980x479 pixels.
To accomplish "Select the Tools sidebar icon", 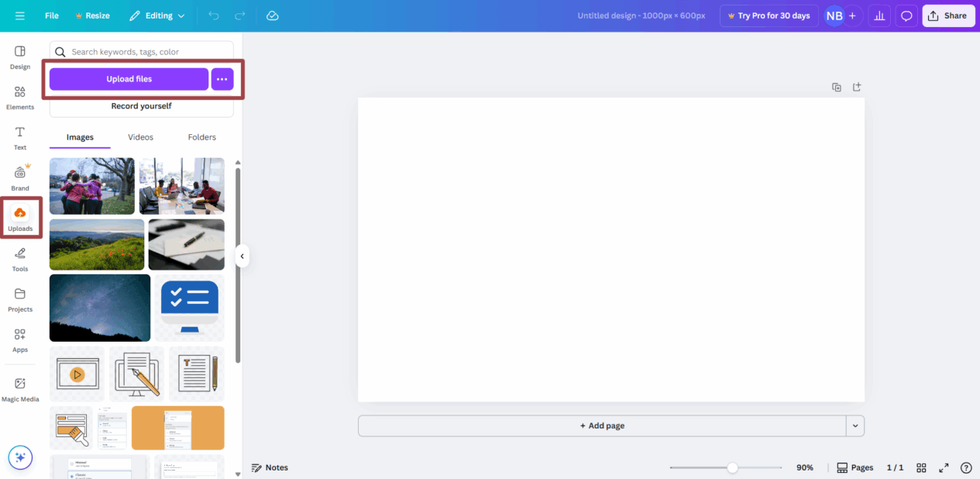I will (19, 257).
